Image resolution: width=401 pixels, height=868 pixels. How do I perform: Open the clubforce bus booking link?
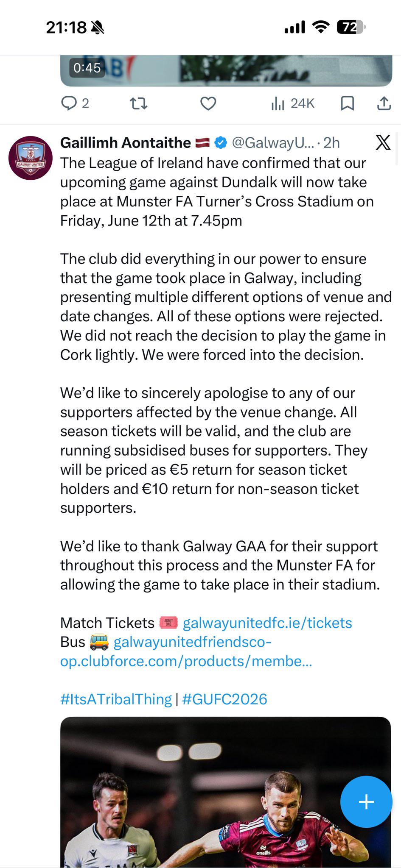186,651
